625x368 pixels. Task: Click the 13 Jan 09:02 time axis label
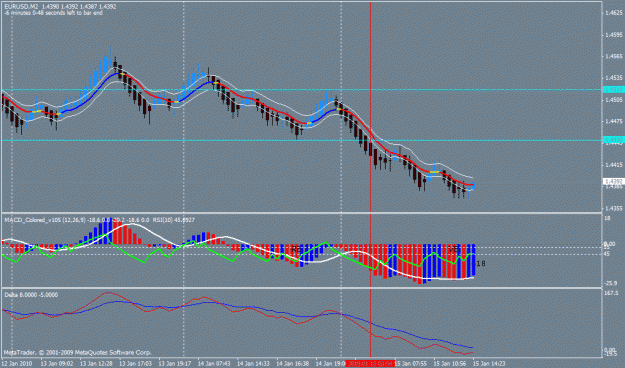(x=56, y=364)
